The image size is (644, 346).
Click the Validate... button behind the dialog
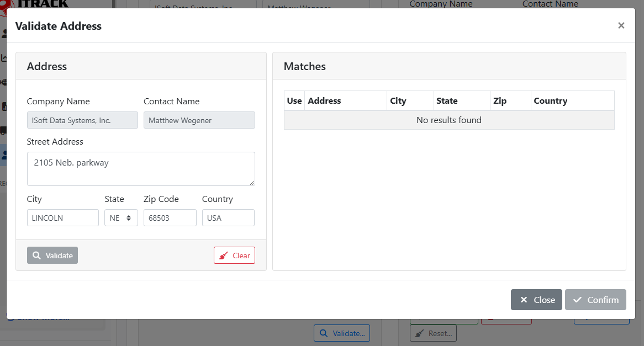pyautogui.click(x=341, y=333)
